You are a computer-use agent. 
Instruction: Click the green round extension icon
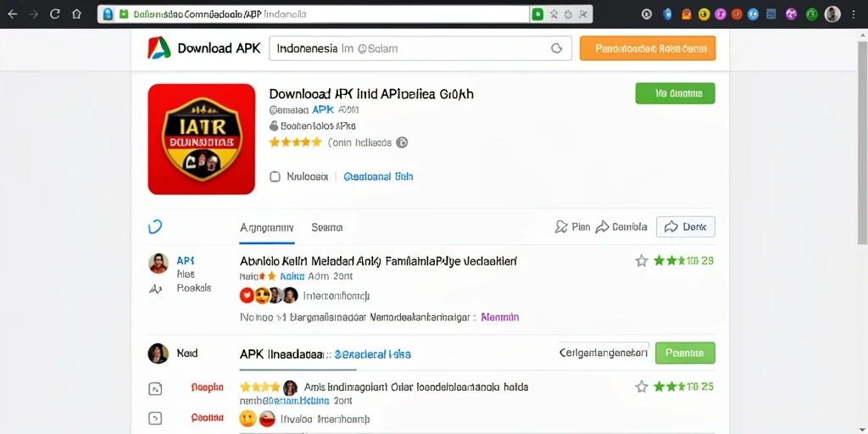pyautogui.click(x=811, y=14)
